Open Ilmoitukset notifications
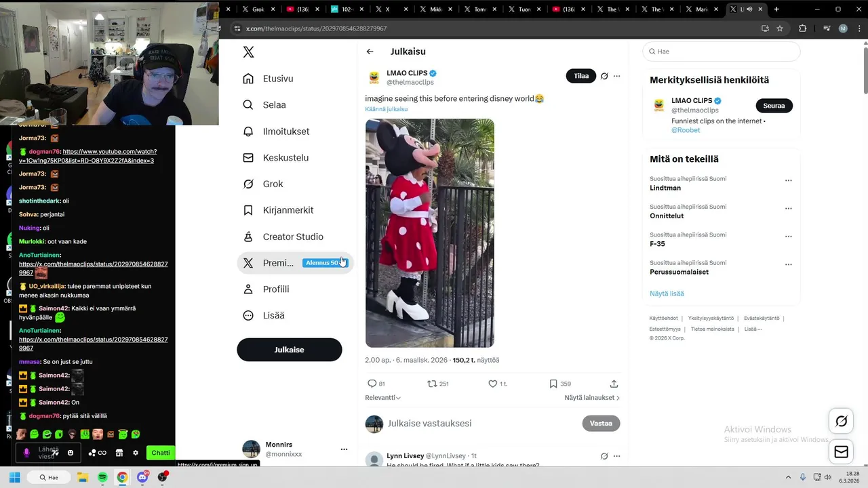The height and width of the screenshot is (488, 868). 276,131
